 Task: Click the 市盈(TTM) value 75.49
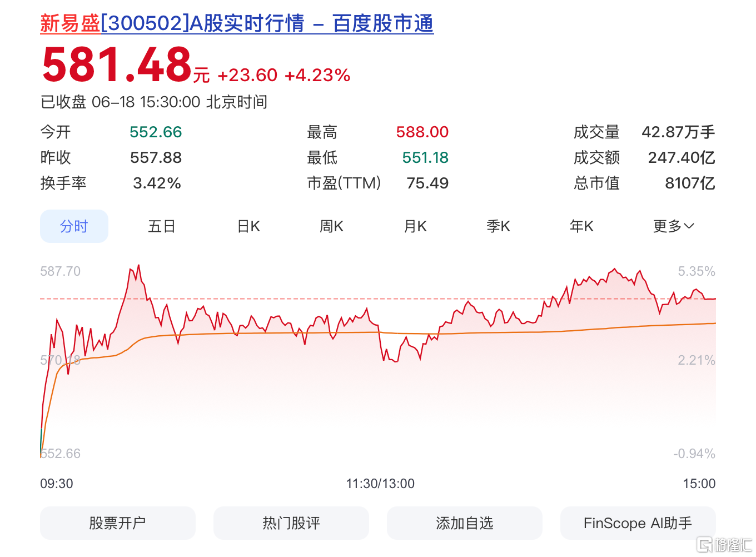point(427,183)
